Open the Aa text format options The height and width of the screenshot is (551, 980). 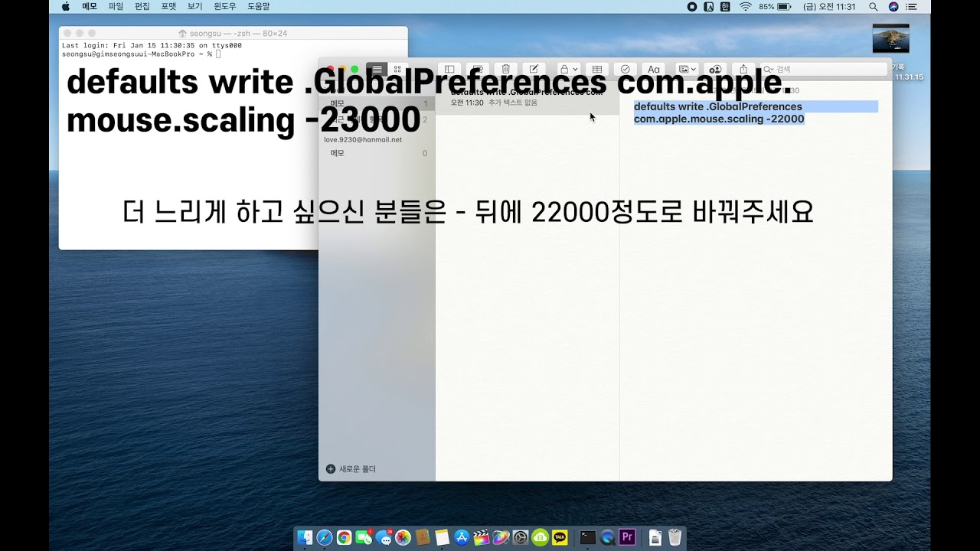point(653,70)
